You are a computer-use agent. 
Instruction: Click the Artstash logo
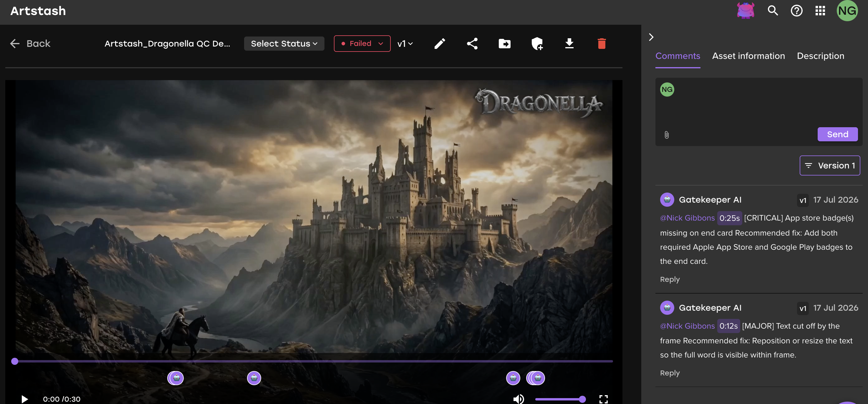(x=38, y=11)
